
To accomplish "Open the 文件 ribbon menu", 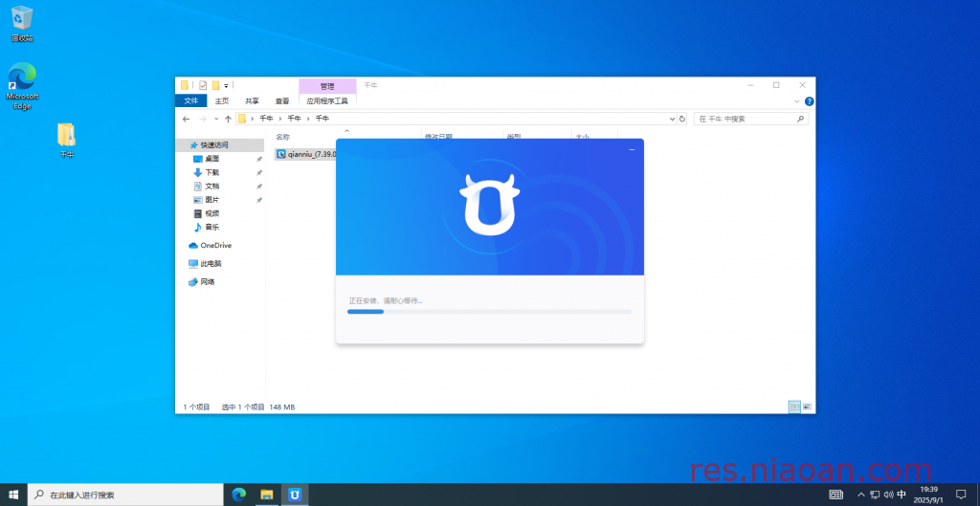I will click(190, 100).
